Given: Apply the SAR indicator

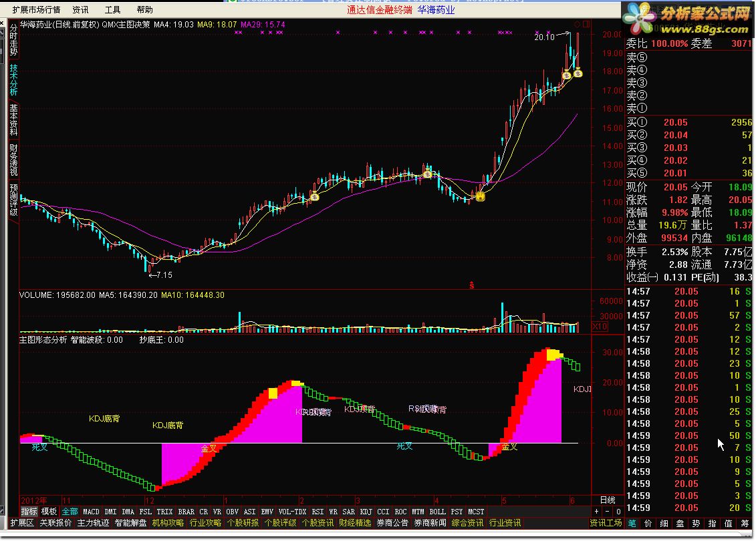Looking at the screenshot, I should (349, 512).
